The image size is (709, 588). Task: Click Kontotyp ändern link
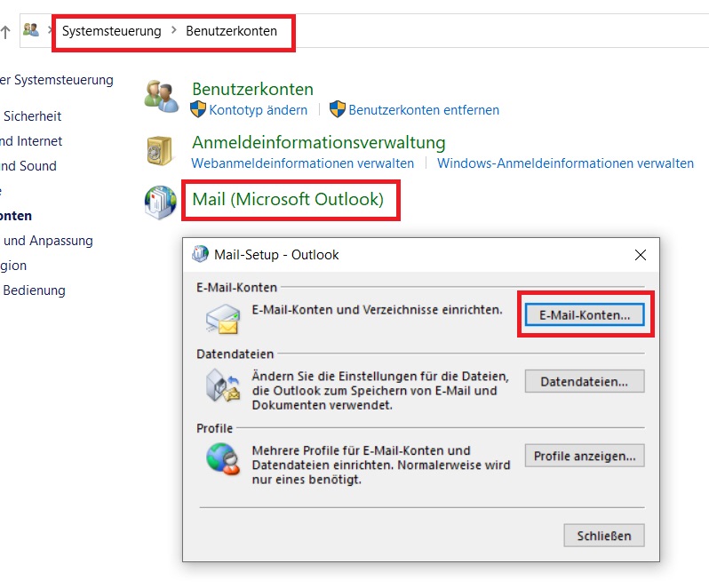[259, 110]
